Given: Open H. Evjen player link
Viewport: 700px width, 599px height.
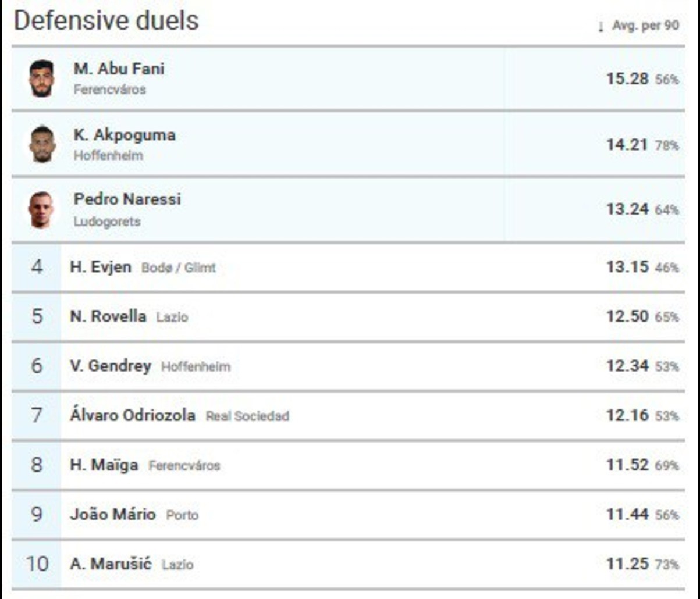Looking at the screenshot, I should [x=100, y=268].
